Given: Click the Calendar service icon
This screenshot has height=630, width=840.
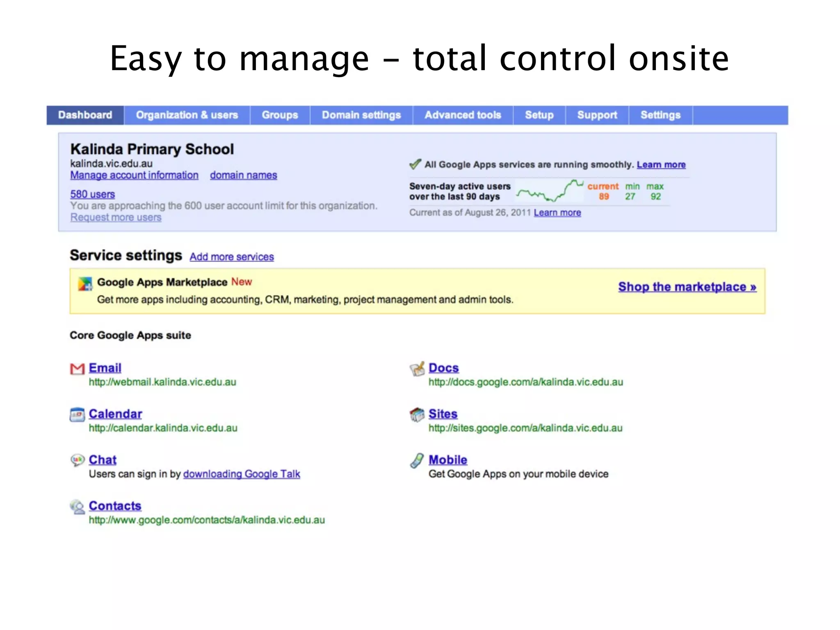Looking at the screenshot, I should (77, 415).
